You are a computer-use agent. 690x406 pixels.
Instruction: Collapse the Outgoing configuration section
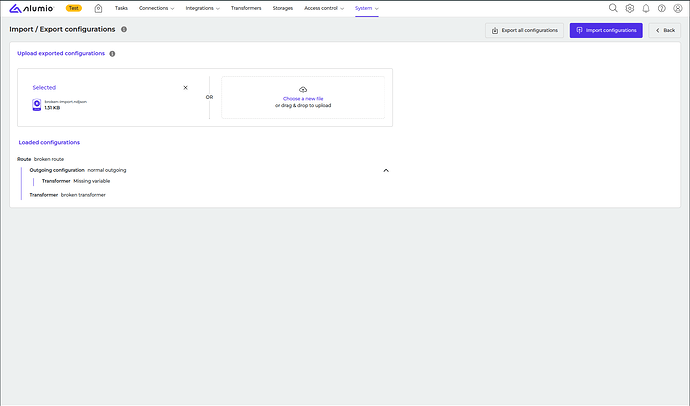point(386,170)
